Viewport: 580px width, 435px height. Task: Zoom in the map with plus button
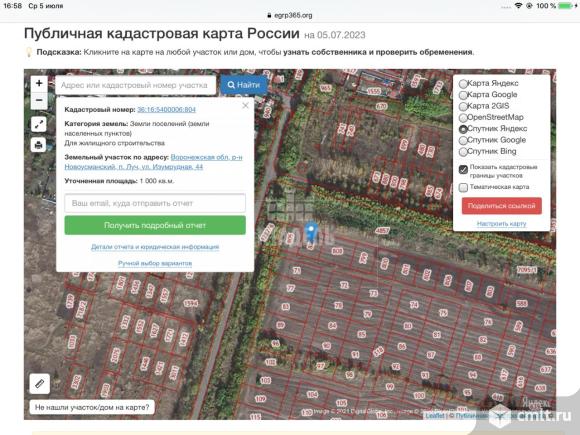(39, 84)
